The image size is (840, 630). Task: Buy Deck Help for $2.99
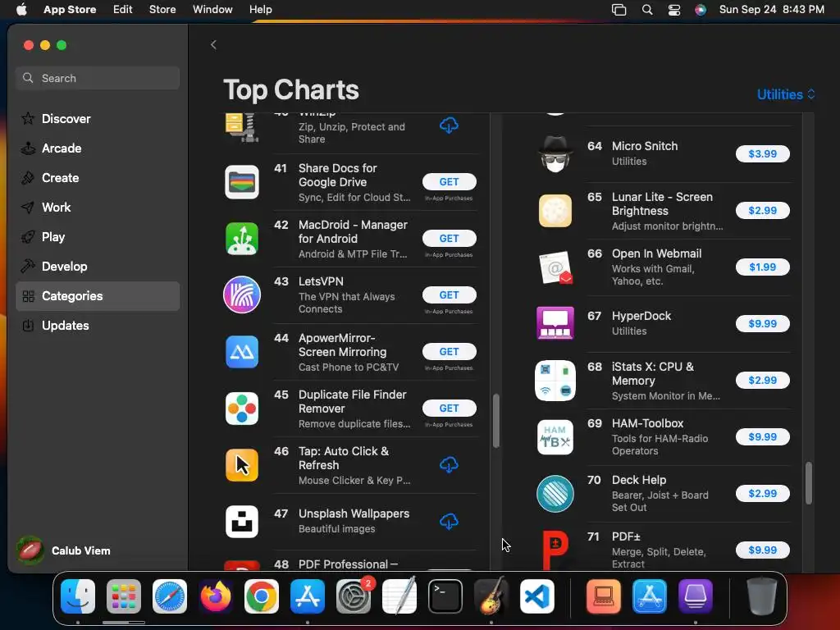[762, 493]
